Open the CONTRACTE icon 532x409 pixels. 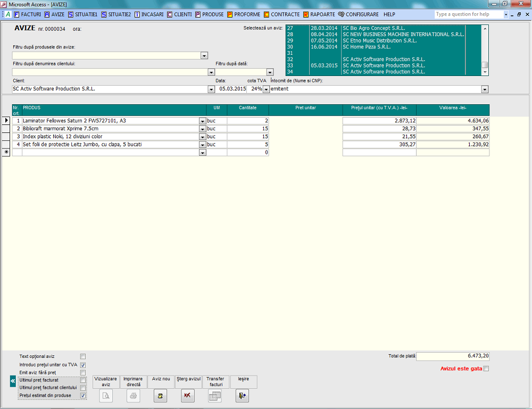pos(267,14)
